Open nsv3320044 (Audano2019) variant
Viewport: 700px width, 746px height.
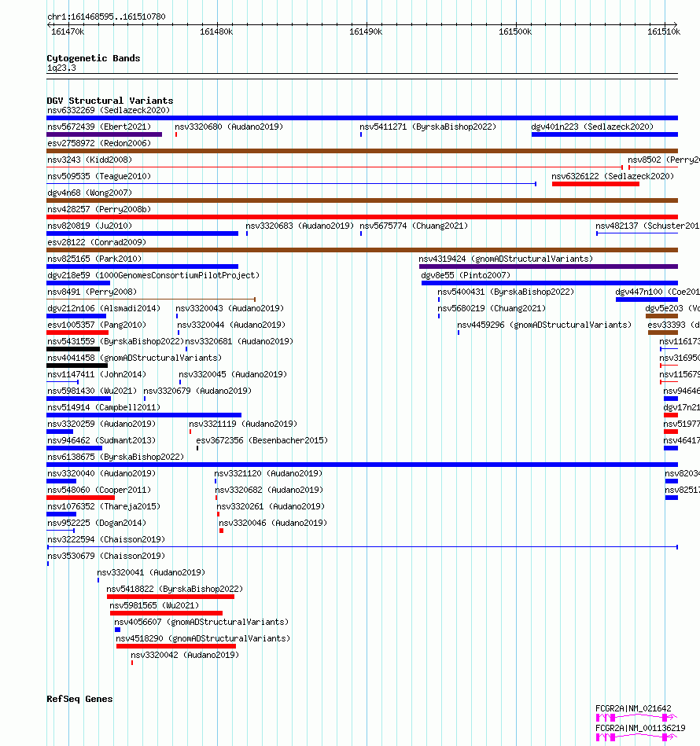231,325
